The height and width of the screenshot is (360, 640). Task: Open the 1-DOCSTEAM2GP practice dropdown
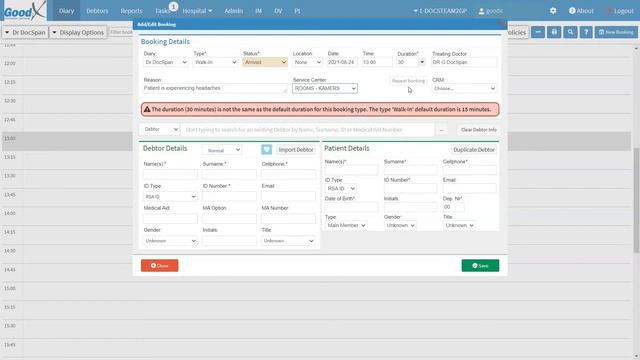tap(440, 11)
